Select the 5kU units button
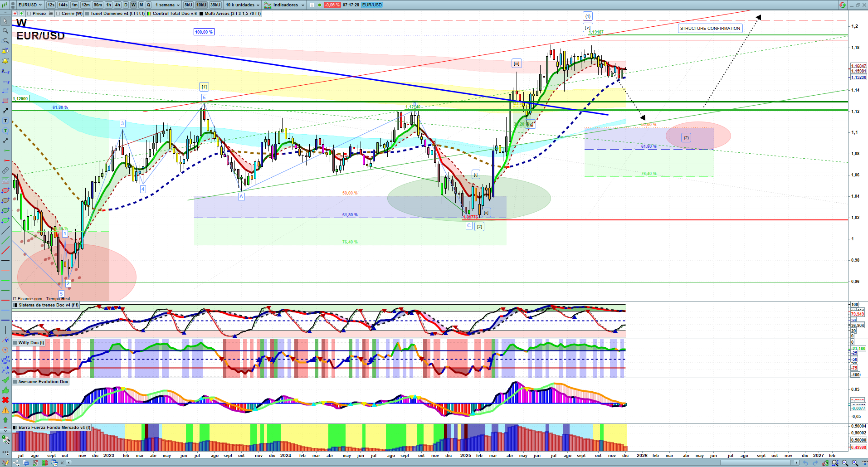868x467 pixels. click(188, 5)
